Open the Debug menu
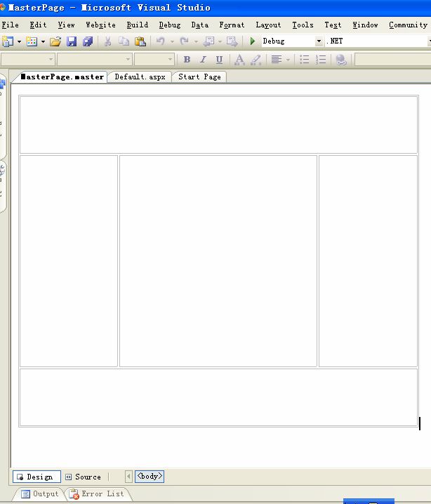The height and width of the screenshot is (504, 431). click(x=170, y=25)
